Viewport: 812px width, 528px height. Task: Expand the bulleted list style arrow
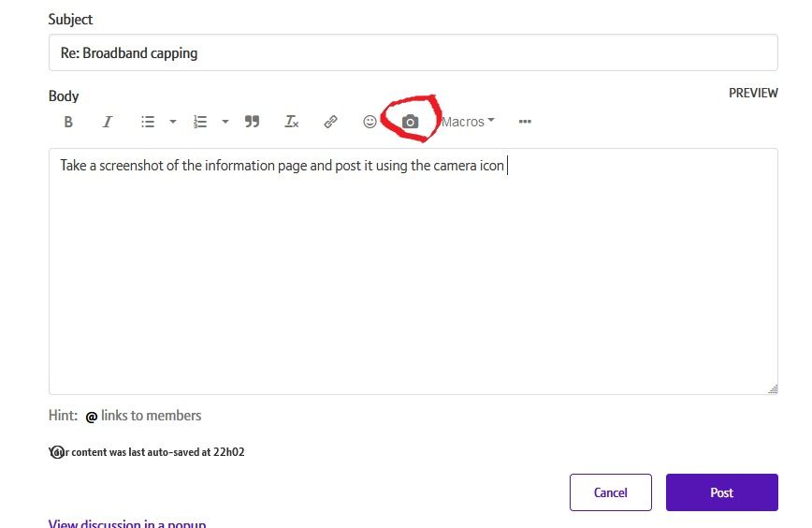coord(173,122)
